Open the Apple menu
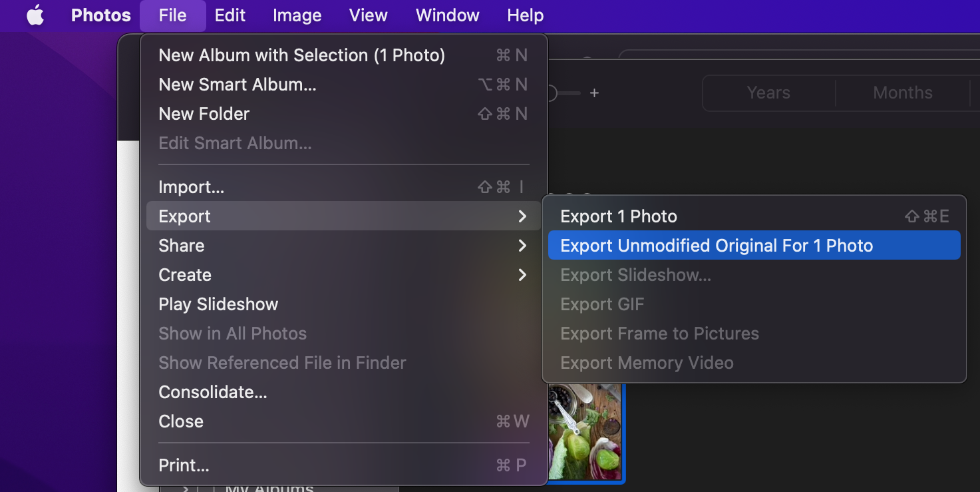The height and width of the screenshot is (492, 980). pyautogui.click(x=35, y=15)
